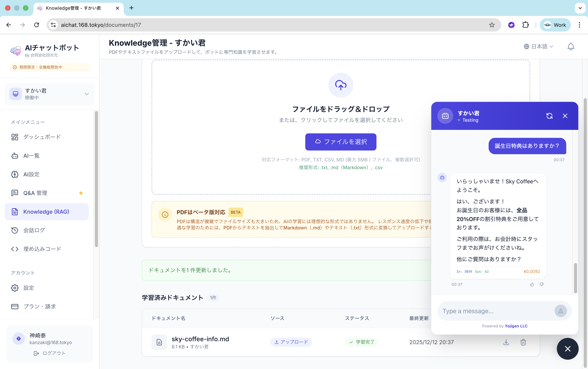Download the sky-coffee-info.md document

(506, 342)
